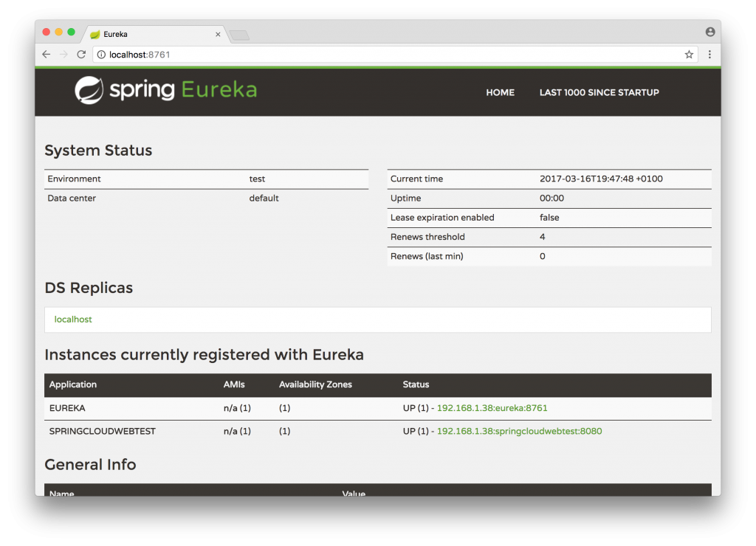Screen dimensions: 756x546
Task: Click the Lease expiration enabled value 'false'
Action: [x=549, y=218]
